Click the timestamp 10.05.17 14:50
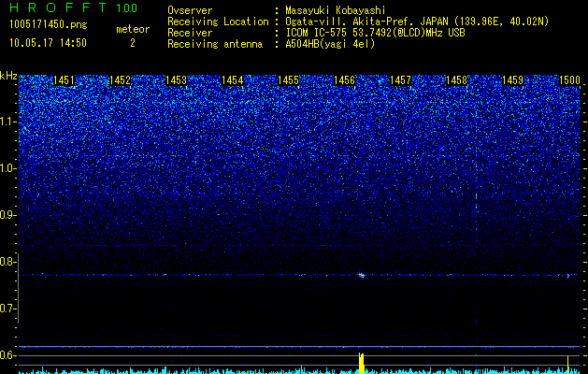The image size is (588, 374). click(x=48, y=43)
